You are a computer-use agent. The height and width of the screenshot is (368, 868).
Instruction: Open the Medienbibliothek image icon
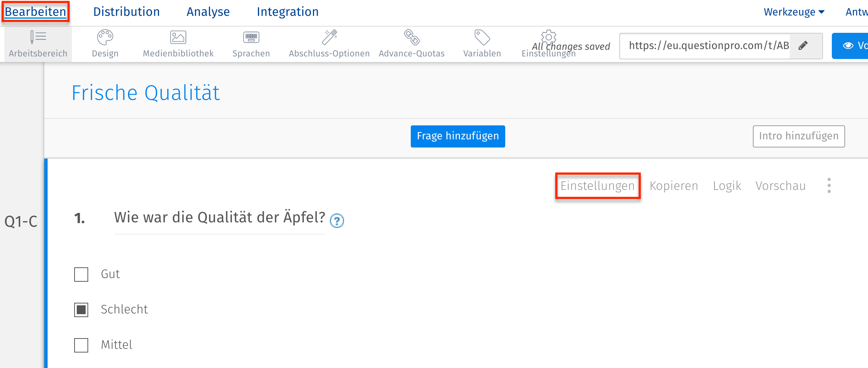point(178,37)
